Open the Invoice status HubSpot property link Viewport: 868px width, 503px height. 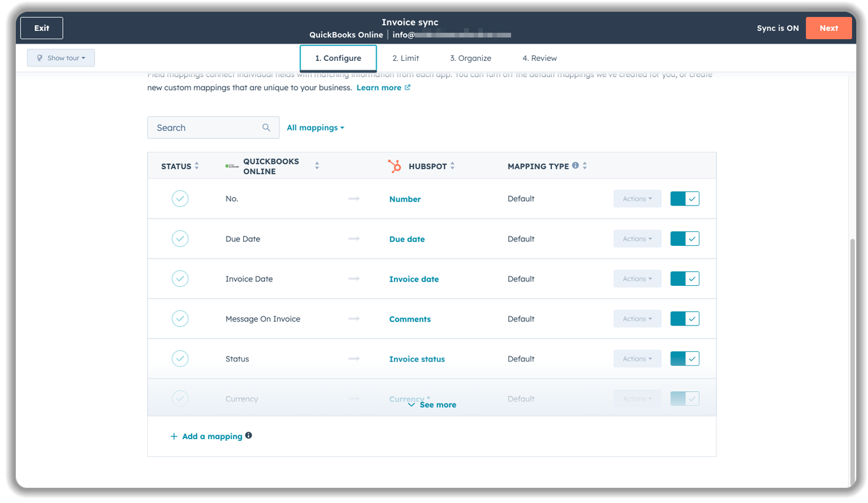point(417,360)
